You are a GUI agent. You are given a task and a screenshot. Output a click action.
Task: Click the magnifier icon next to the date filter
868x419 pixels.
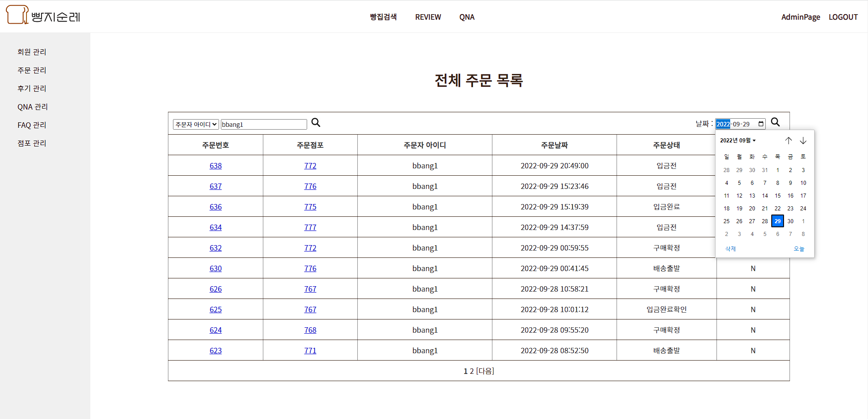pos(775,122)
